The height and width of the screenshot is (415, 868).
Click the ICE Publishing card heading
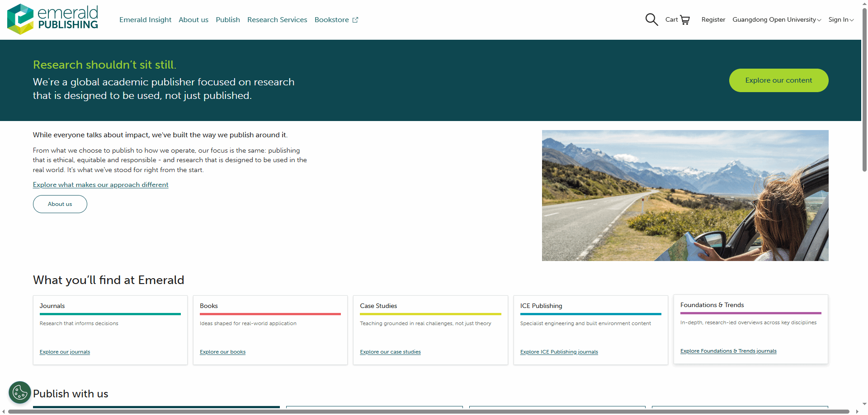(541, 306)
